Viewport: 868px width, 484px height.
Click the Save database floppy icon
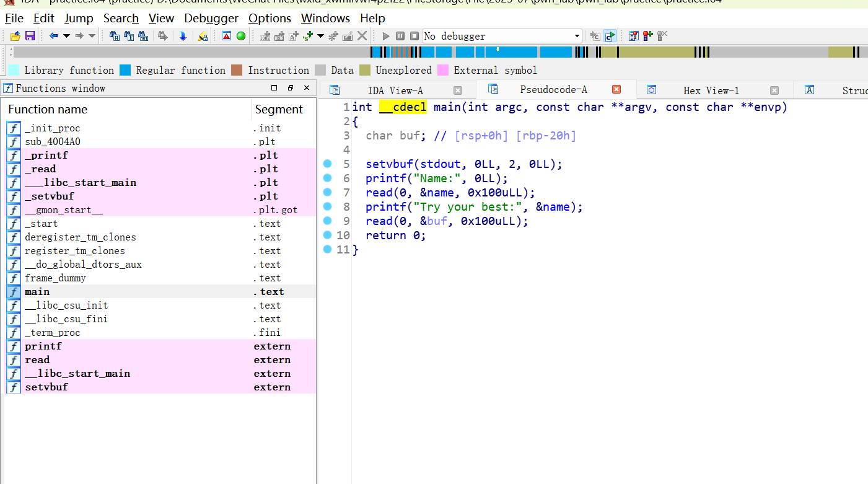tap(30, 36)
